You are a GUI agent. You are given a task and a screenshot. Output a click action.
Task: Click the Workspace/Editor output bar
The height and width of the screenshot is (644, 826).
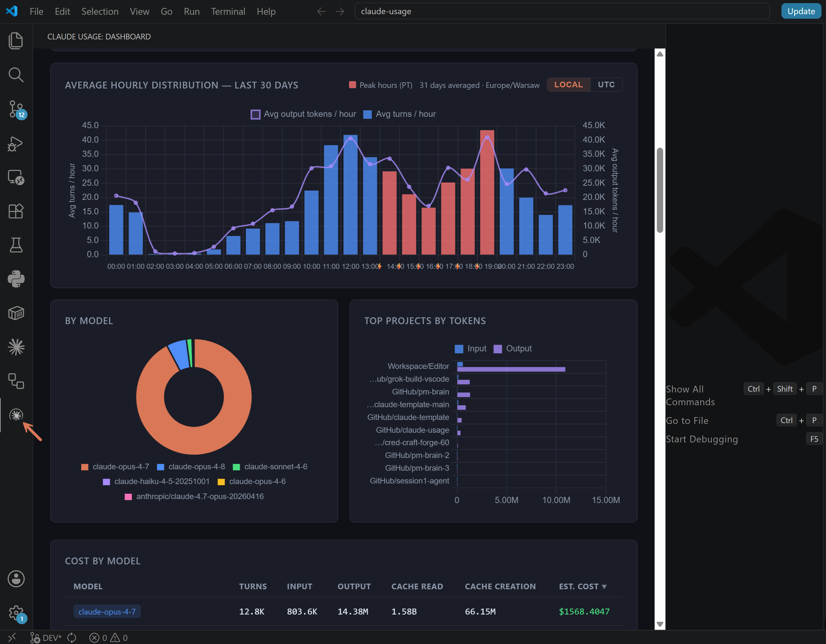(511, 369)
